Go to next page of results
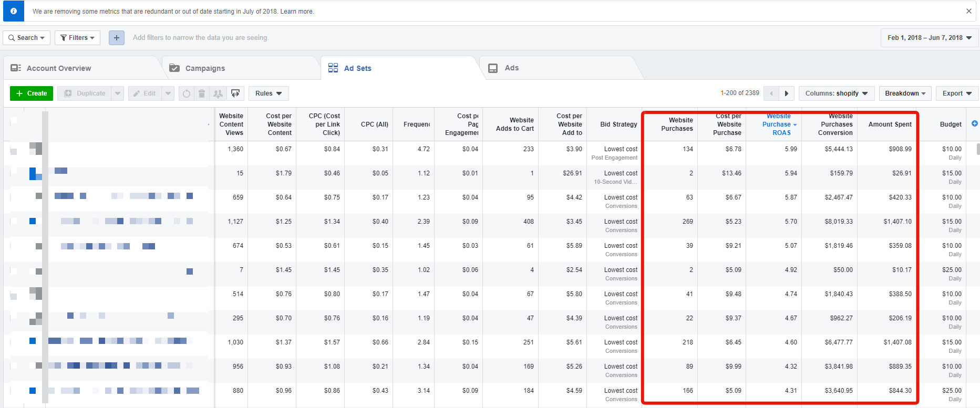Image resolution: width=980 pixels, height=408 pixels. (787, 93)
